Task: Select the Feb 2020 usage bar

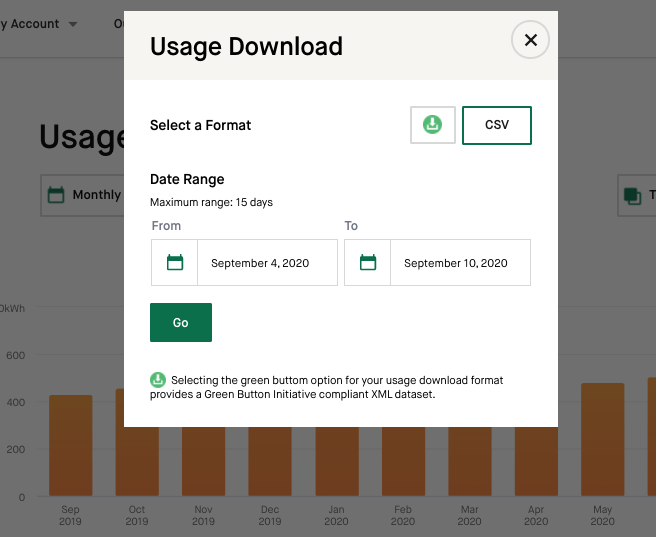Action: [403, 462]
